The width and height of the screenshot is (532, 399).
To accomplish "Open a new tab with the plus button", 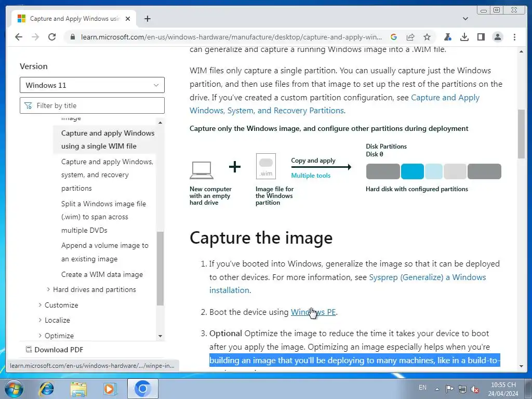I will pyautogui.click(x=147, y=19).
